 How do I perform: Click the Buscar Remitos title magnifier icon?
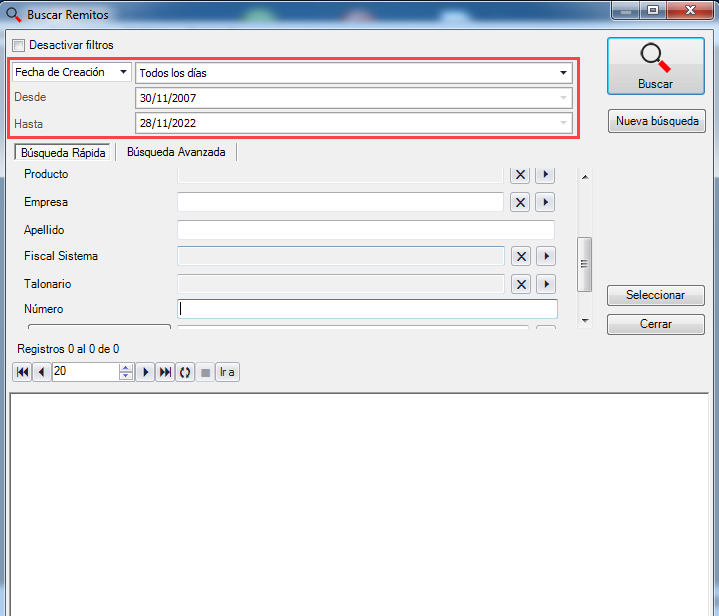coord(14,15)
